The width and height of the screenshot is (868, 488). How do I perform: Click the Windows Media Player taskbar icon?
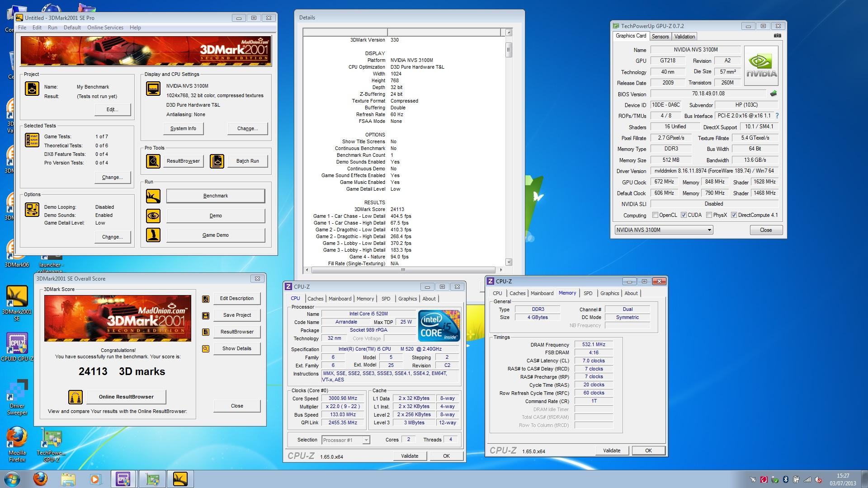95,479
